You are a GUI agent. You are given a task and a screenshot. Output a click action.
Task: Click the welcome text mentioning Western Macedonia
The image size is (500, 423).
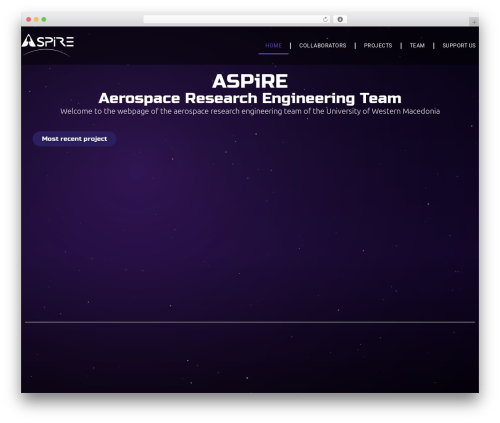coord(250,111)
